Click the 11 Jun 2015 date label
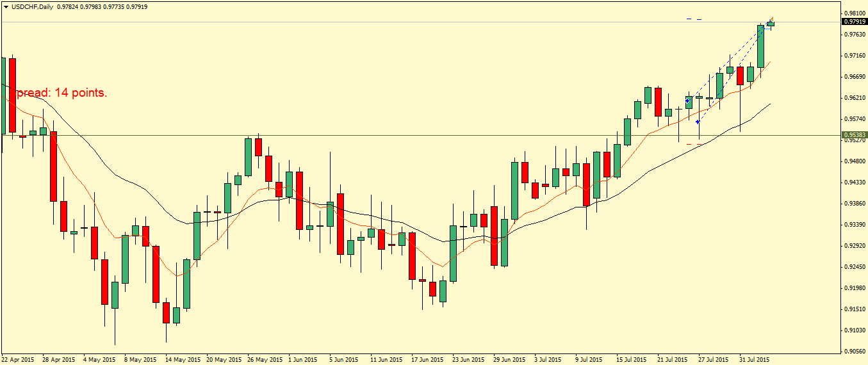This screenshot has height=365, width=868. point(387,360)
